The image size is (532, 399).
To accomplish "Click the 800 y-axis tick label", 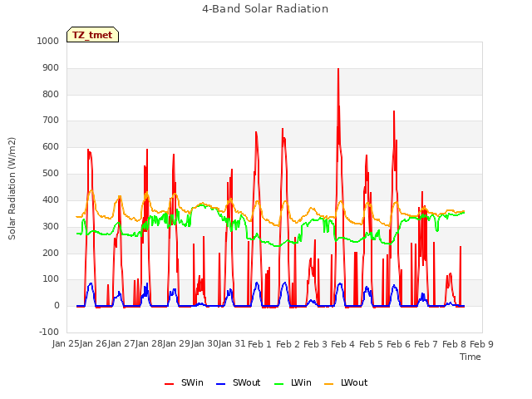I will point(51,94).
